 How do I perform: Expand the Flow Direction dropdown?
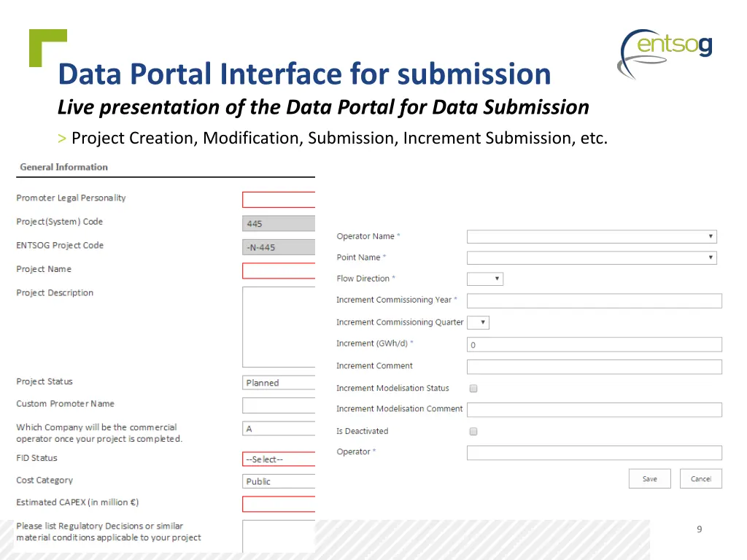pos(485,279)
